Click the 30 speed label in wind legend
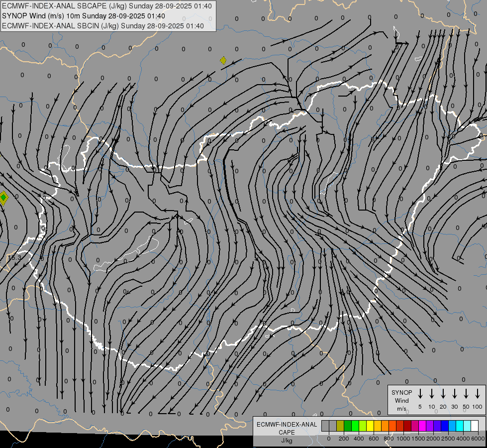Screen dimensions: 487x448 click(454, 407)
